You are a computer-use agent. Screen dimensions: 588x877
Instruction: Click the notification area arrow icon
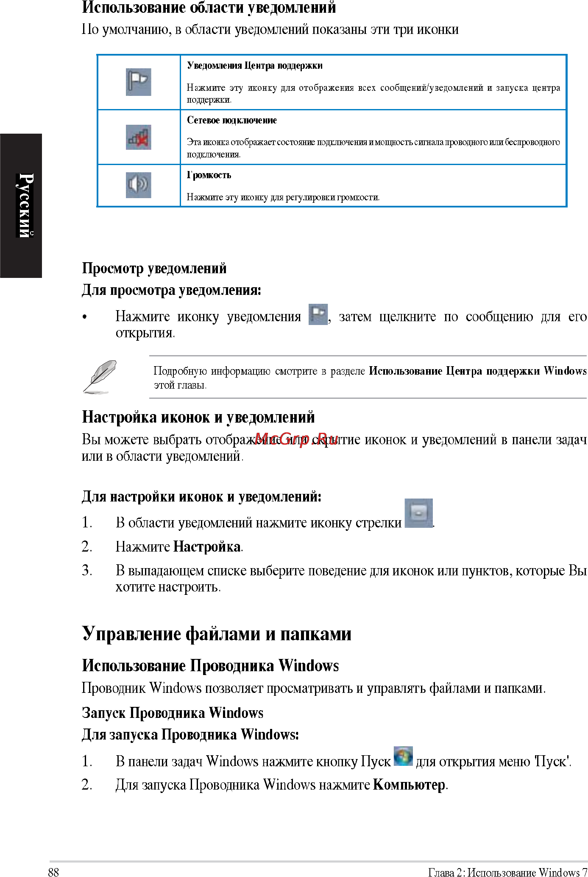coord(418,513)
